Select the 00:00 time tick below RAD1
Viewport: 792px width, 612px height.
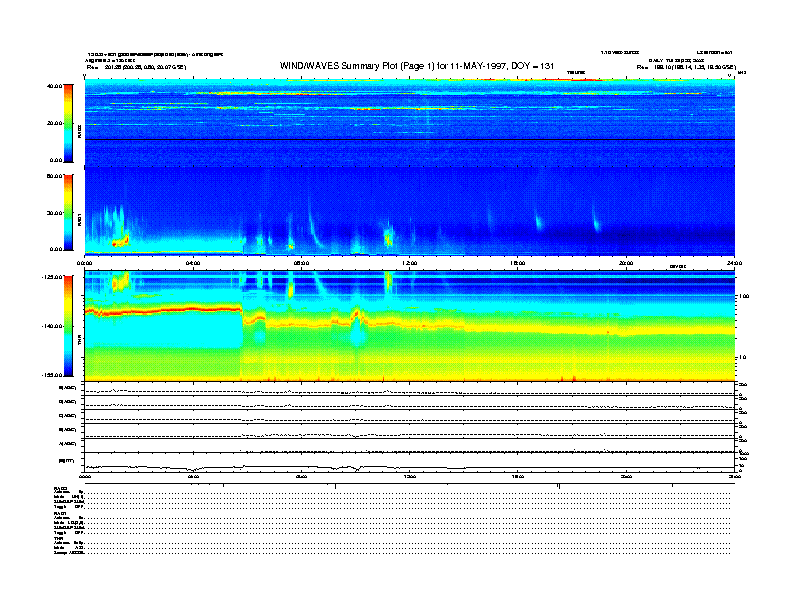(86, 263)
